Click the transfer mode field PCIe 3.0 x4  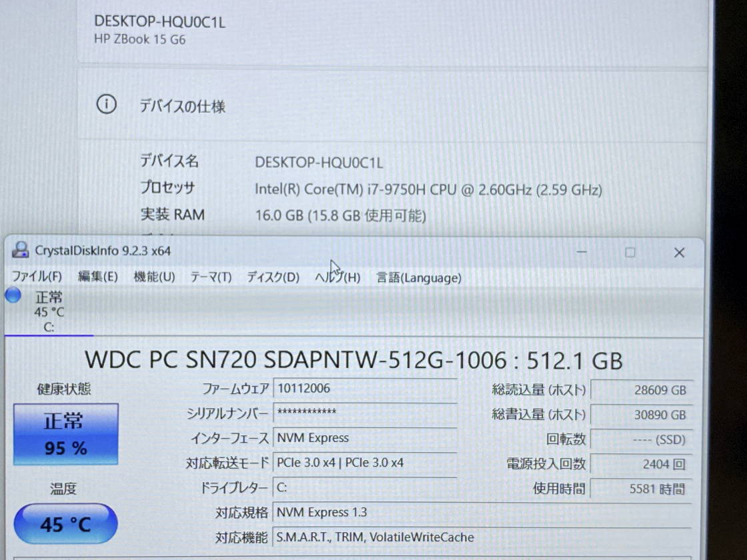[x=365, y=463]
